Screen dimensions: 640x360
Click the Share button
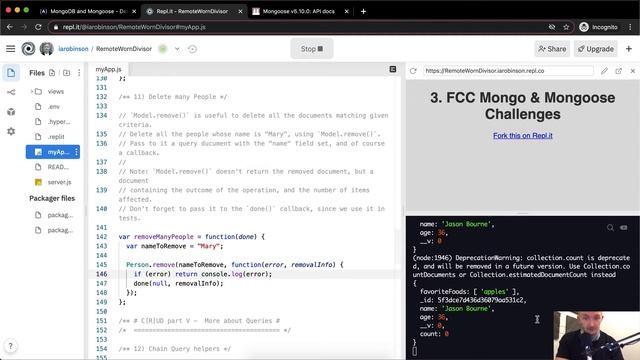552,49
